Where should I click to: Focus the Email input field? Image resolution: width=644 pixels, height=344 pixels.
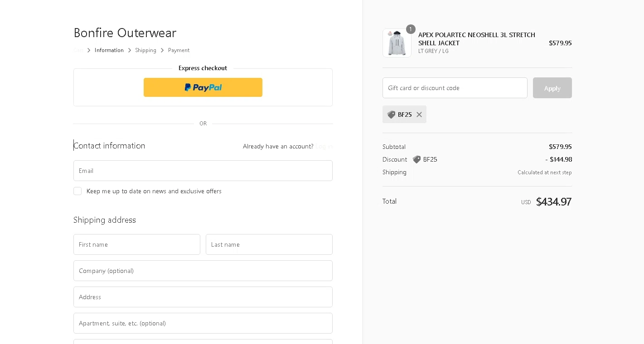(x=203, y=171)
